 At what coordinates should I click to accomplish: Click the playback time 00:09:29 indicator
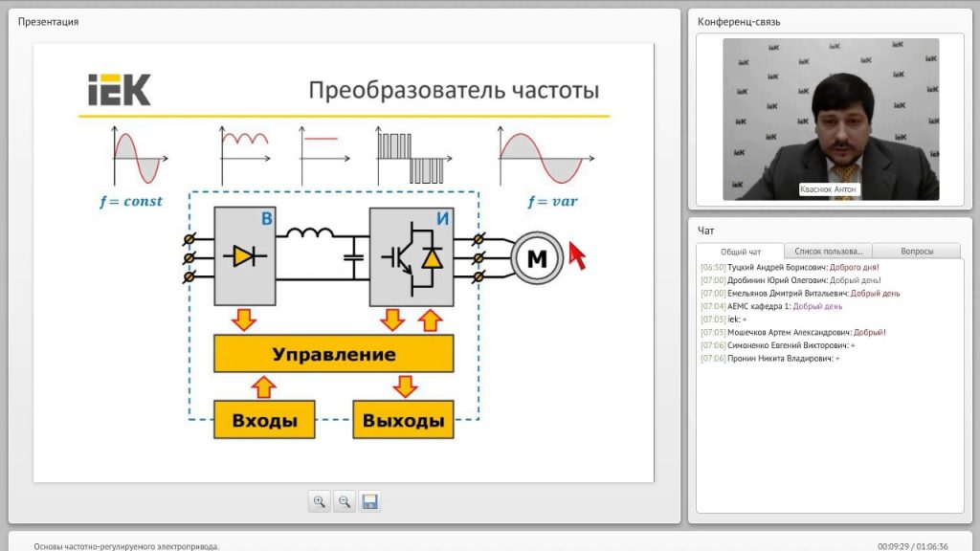(893, 546)
